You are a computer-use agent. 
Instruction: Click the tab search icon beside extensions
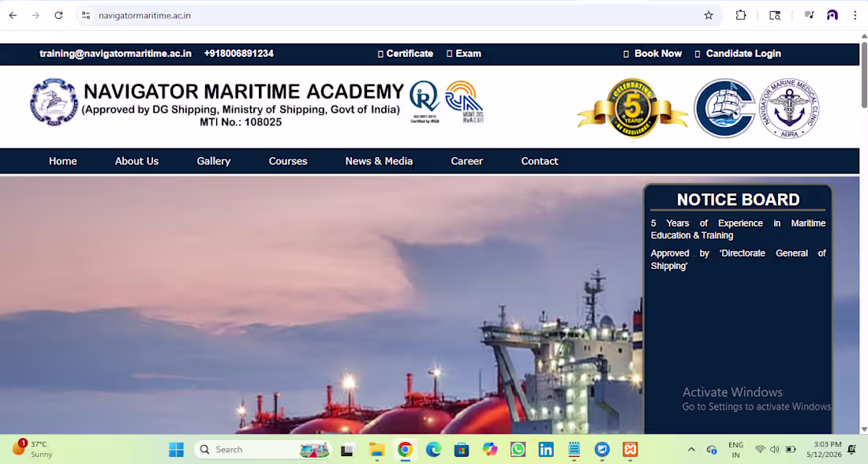tap(775, 16)
